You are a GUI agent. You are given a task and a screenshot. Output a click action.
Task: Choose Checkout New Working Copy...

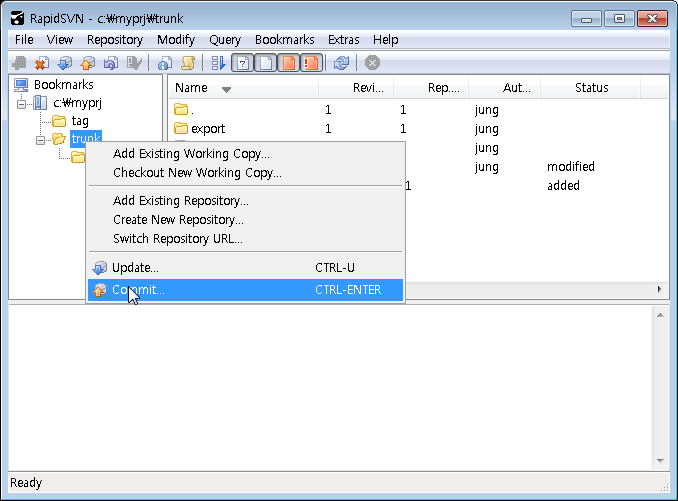pos(245,173)
